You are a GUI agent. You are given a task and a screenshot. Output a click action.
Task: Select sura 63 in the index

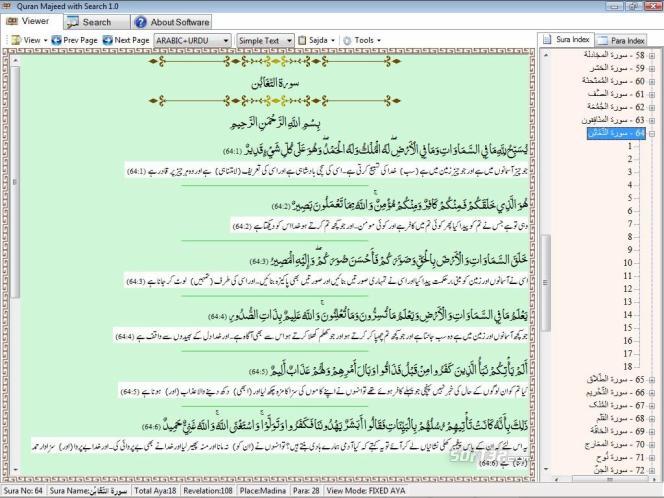click(x=613, y=120)
